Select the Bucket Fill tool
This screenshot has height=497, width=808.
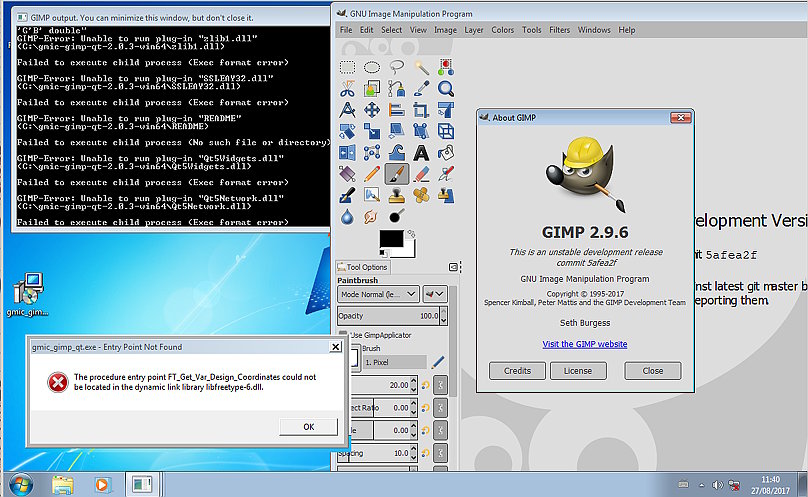click(x=446, y=153)
